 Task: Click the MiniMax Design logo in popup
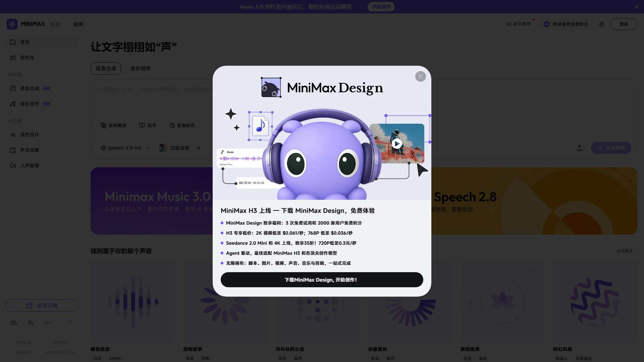[x=322, y=87]
